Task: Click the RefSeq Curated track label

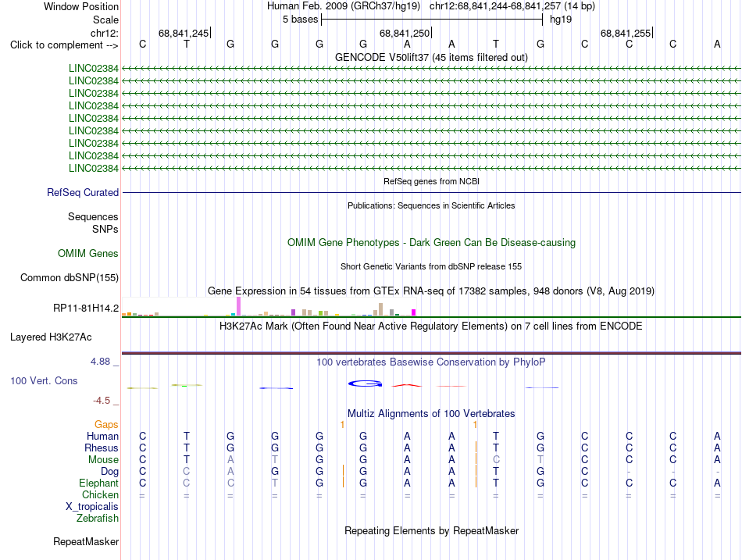Action: pyautogui.click(x=82, y=192)
